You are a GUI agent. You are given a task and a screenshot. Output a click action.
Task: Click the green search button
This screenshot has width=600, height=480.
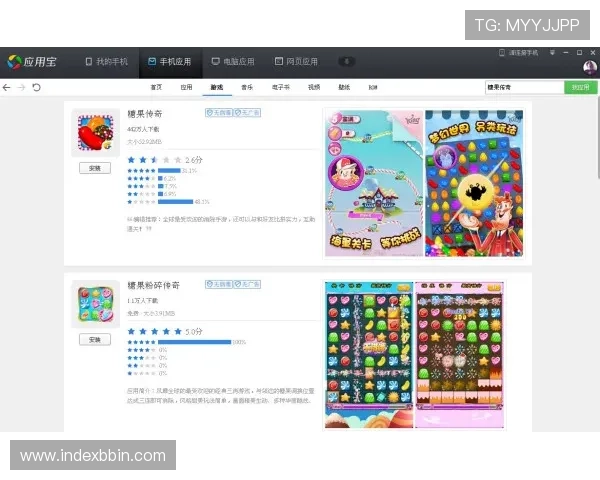coord(580,87)
